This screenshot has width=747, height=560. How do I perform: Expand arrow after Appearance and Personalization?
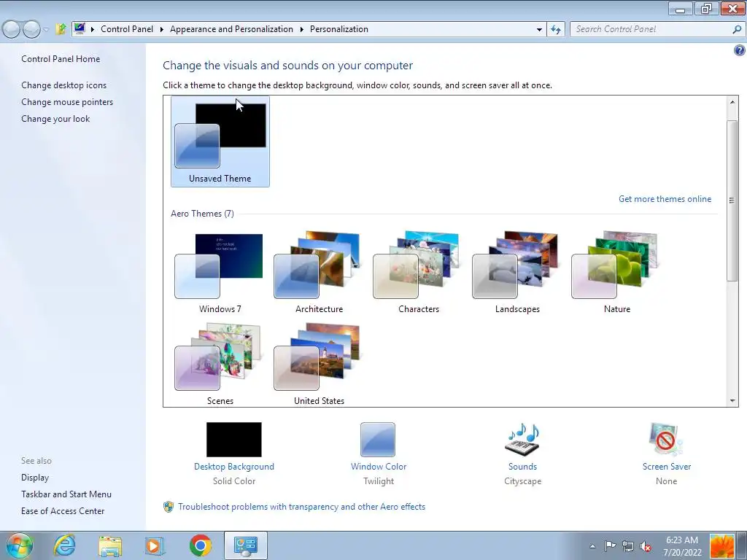pyautogui.click(x=301, y=29)
